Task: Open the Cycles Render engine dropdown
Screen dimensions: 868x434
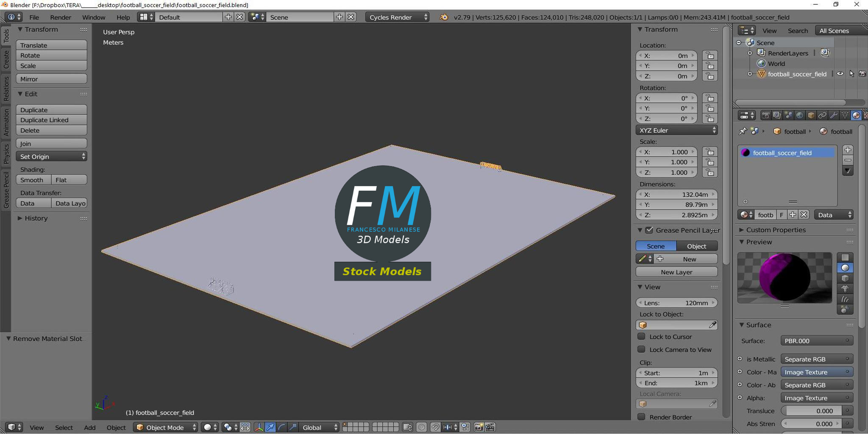Action: [x=398, y=17]
